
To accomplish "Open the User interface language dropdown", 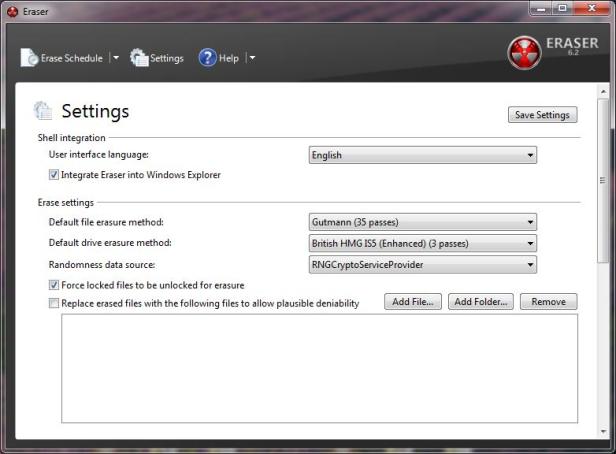I will tap(422, 155).
